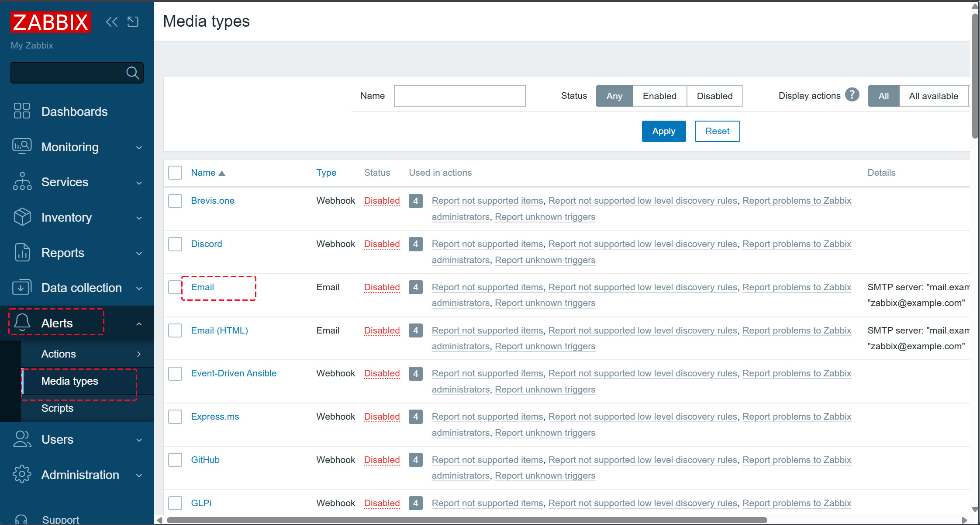Click Display actions help question icon
Viewport: 980px width, 525px height.
(852, 95)
